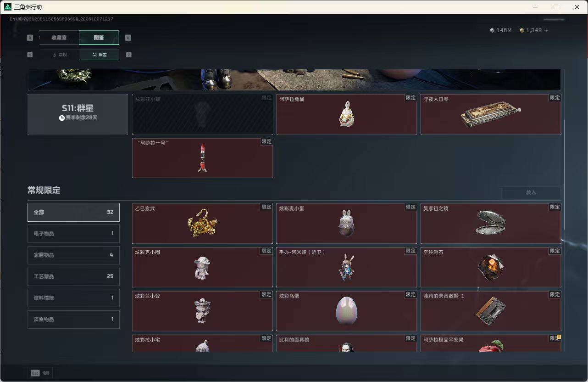Select the golden 乙巳玄武 tortoise icon
This screenshot has height=382, width=588.
pyautogui.click(x=202, y=224)
